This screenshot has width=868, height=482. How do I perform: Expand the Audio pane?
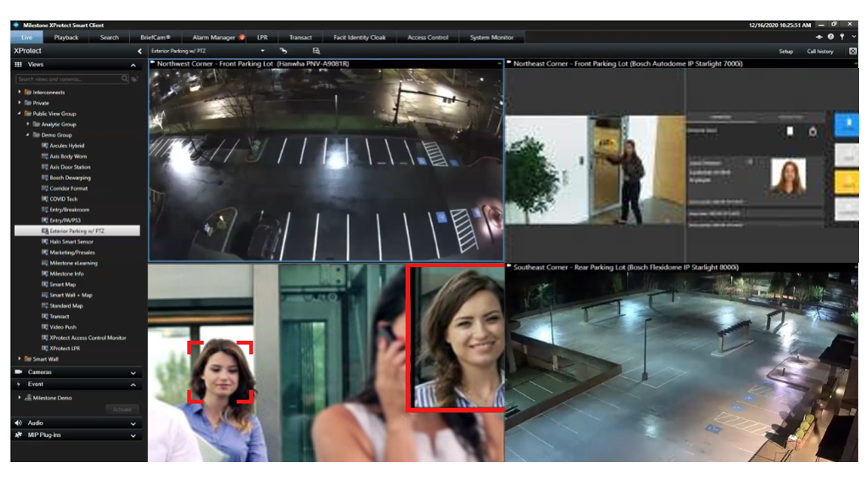(133, 424)
